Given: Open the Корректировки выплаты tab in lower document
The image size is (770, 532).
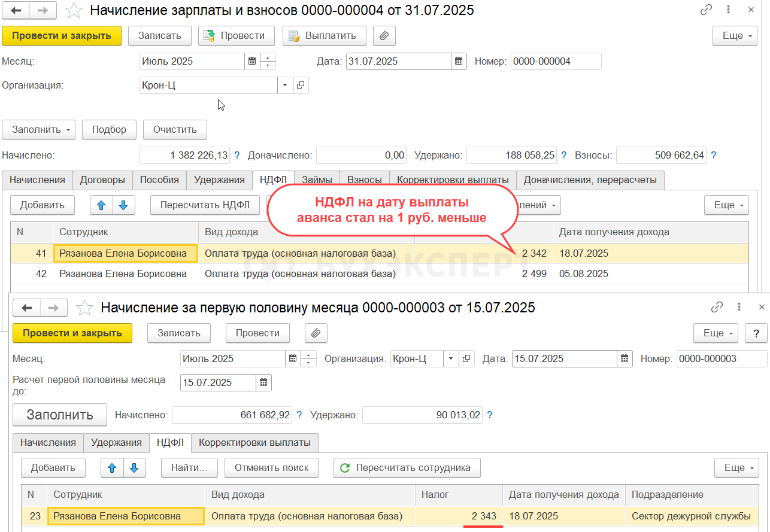Looking at the screenshot, I should (x=254, y=443).
